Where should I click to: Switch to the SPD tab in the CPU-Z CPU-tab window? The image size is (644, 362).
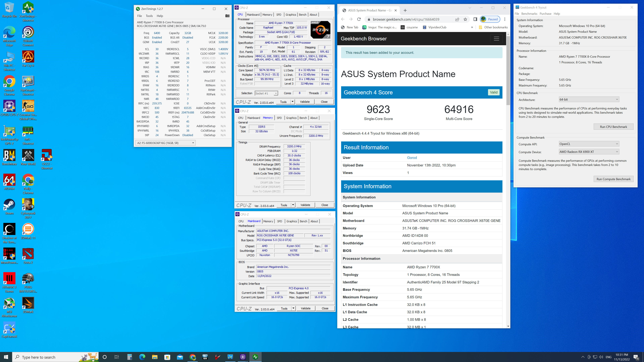pyautogui.click(x=279, y=14)
